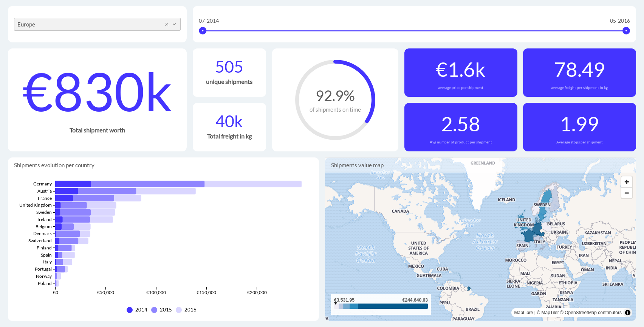Open the MapTiler attribution link

550,313
